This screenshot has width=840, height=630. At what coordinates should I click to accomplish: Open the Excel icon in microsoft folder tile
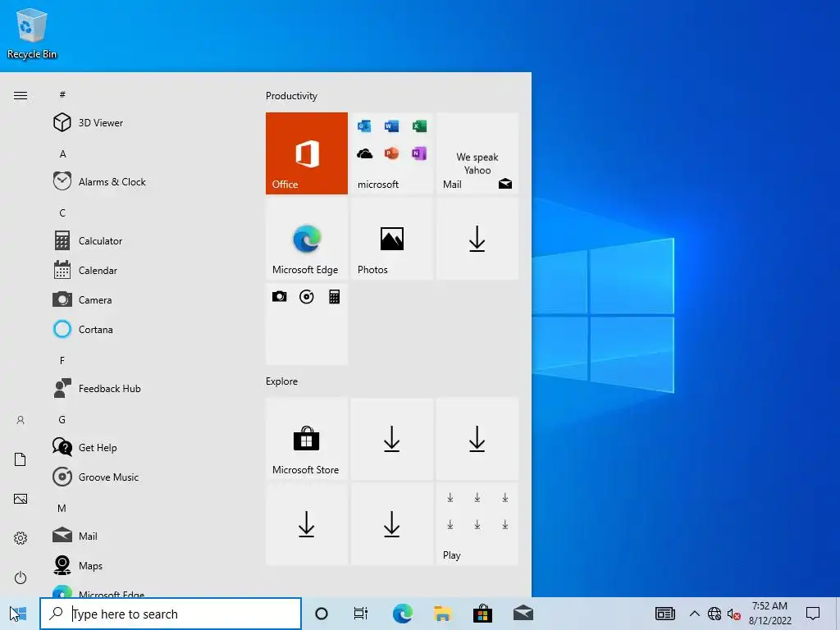[419, 126]
